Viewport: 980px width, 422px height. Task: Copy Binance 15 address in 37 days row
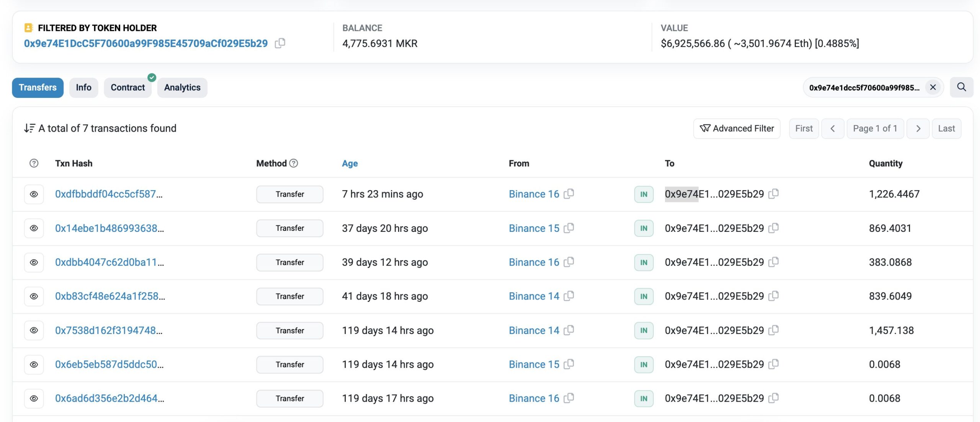[569, 228]
